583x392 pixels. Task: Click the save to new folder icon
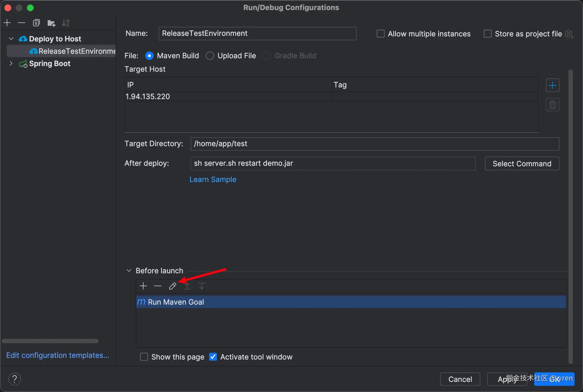coord(51,23)
